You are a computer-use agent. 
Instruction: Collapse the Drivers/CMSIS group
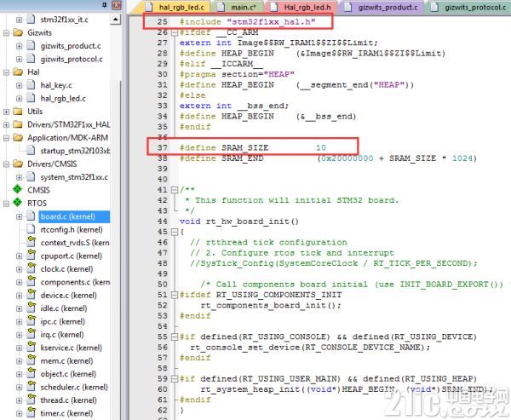tap(6, 164)
